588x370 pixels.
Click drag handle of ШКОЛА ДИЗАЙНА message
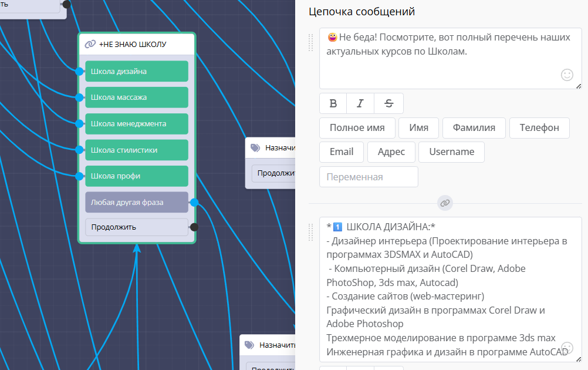[x=312, y=233]
